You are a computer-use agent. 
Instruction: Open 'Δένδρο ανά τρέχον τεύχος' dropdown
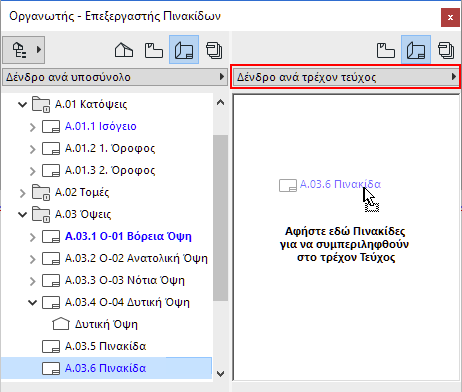pyautogui.click(x=345, y=77)
